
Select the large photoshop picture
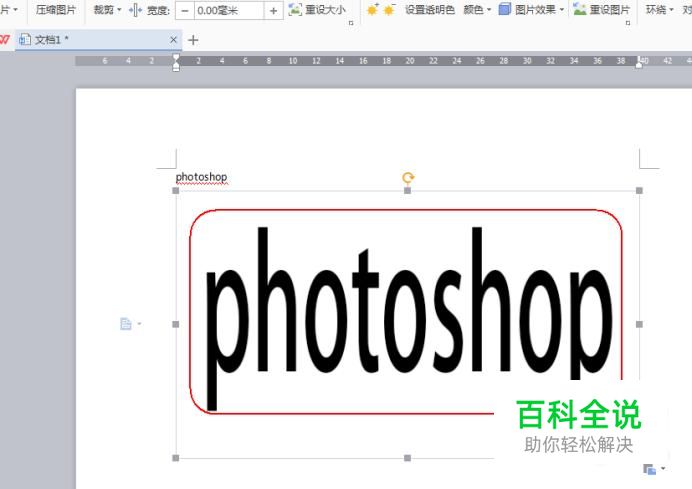tap(407, 324)
